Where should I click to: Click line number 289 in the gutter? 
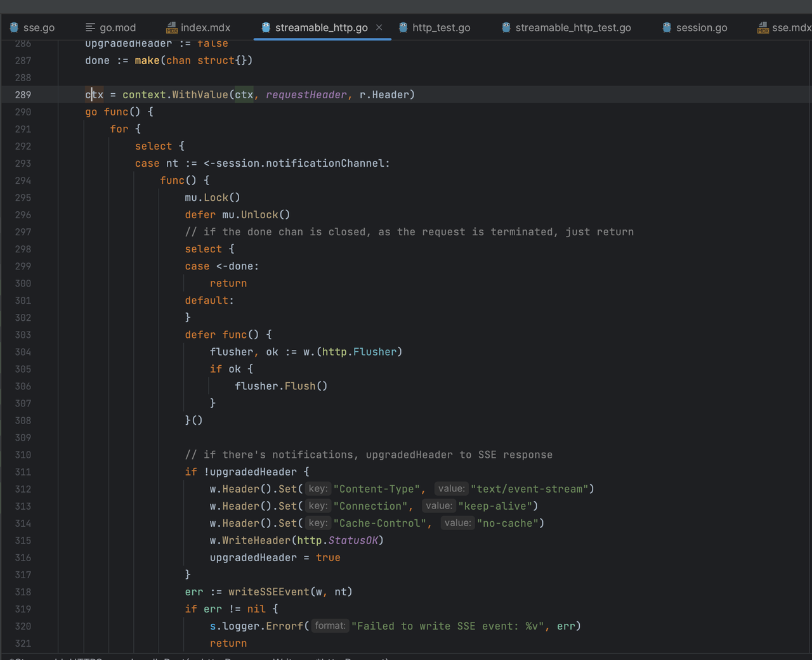click(x=23, y=94)
